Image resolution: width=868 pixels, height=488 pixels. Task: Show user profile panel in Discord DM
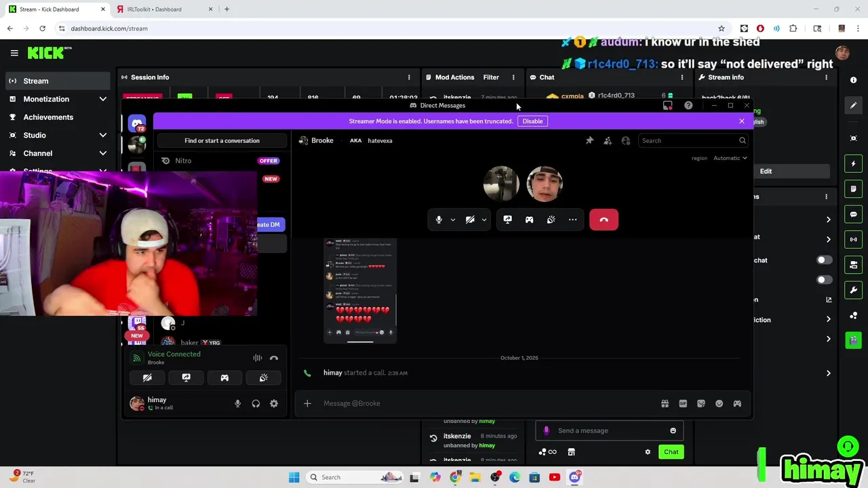pyautogui.click(x=625, y=140)
